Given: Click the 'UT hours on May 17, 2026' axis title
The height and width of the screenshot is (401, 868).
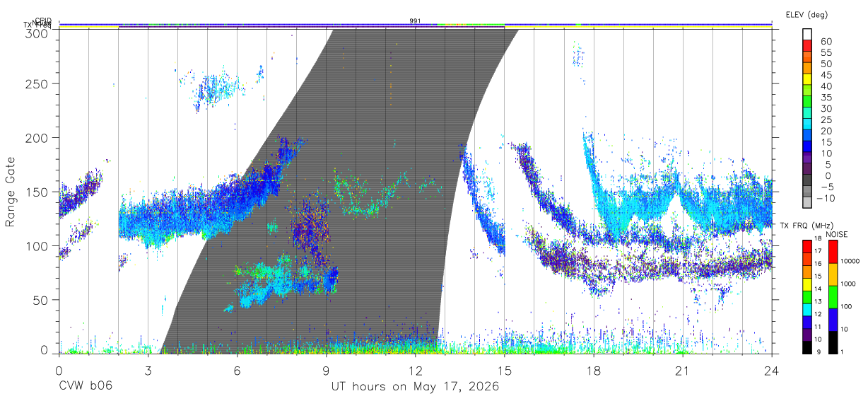Looking at the screenshot, I should pyautogui.click(x=416, y=387).
